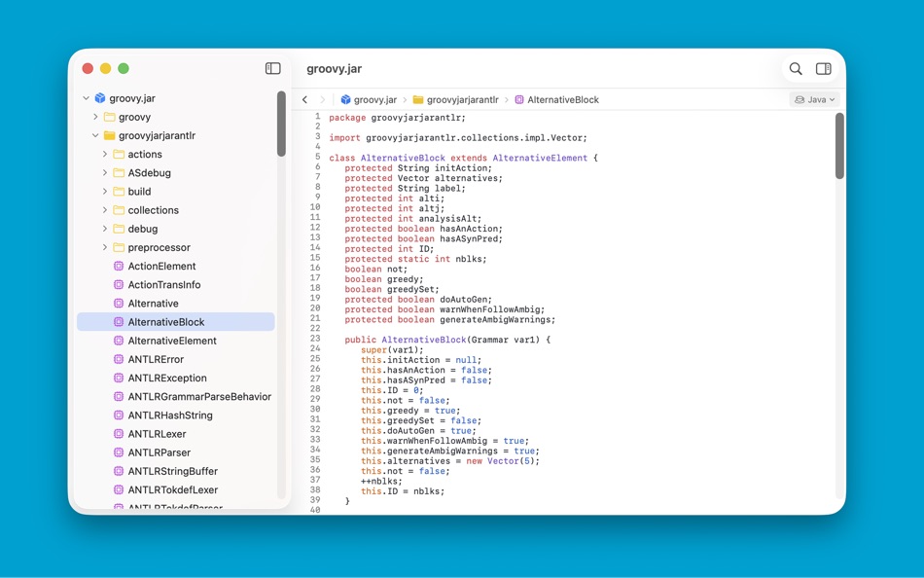
Task: Open the Java language dropdown
Action: [x=814, y=98]
